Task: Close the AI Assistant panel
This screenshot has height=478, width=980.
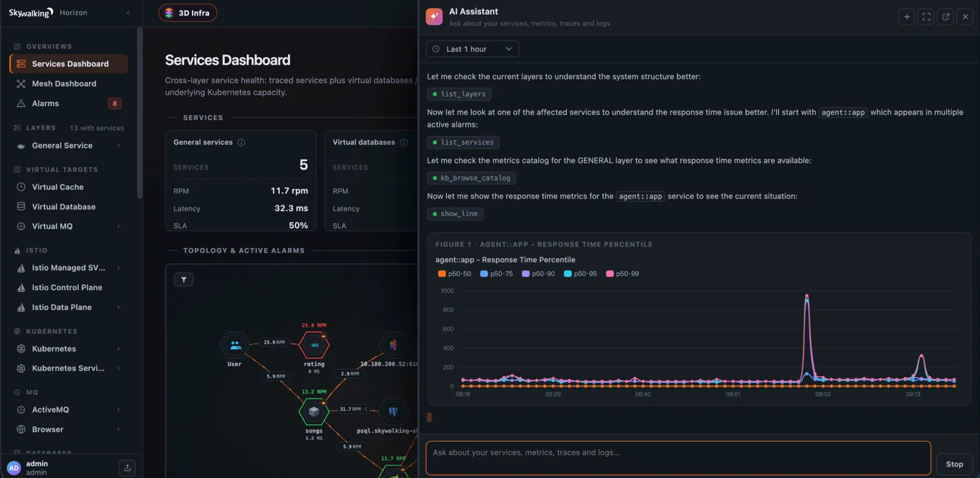Action: click(x=965, y=17)
